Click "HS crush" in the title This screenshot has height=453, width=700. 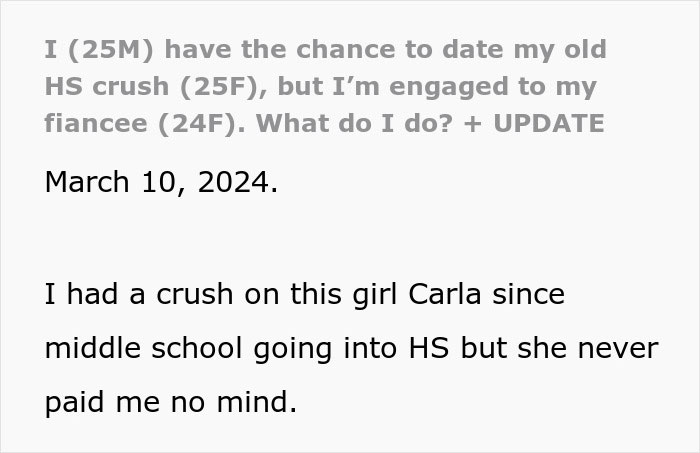click(x=107, y=86)
